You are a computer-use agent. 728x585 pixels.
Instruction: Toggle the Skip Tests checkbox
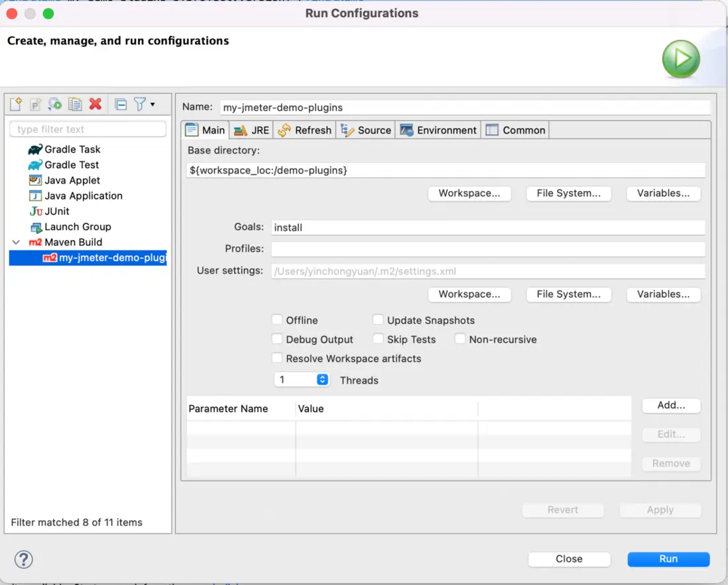(x=379, y=339)
